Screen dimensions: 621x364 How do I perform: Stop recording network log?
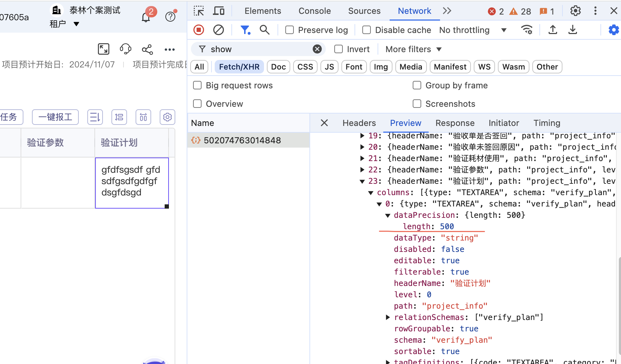click(x=199, y=30)
